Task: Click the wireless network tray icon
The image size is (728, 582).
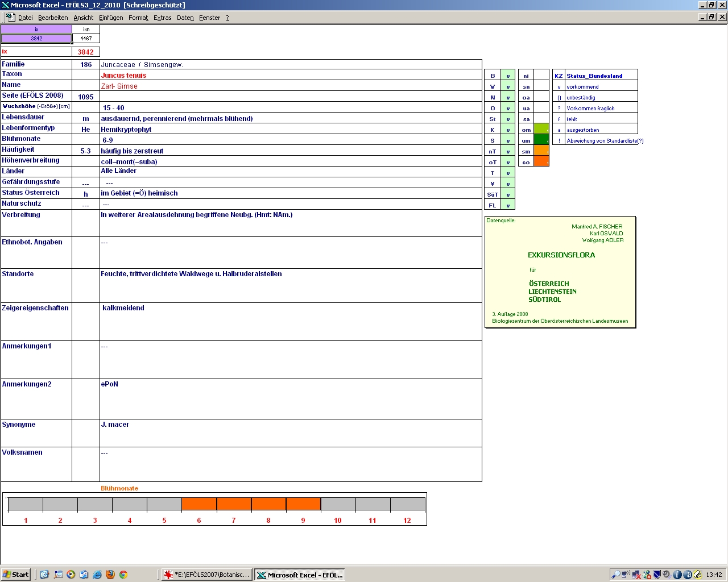Action: (x=626, y=575)
